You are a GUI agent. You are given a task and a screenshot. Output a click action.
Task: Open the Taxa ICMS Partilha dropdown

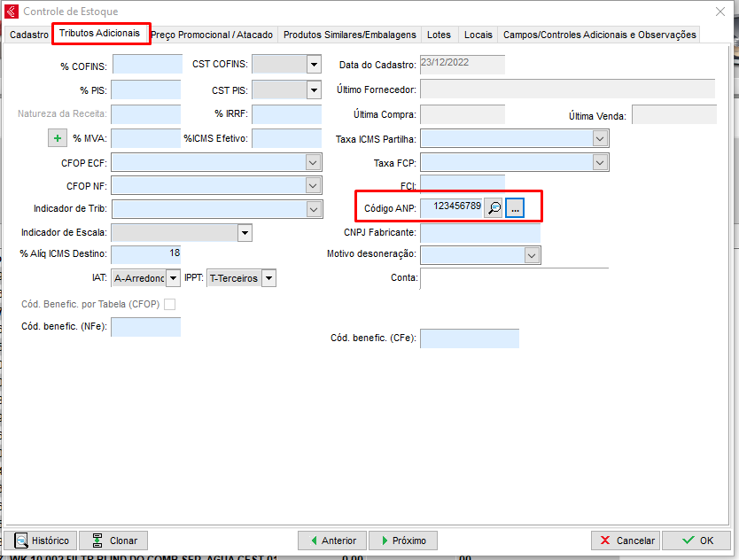[x=600, y=139]
